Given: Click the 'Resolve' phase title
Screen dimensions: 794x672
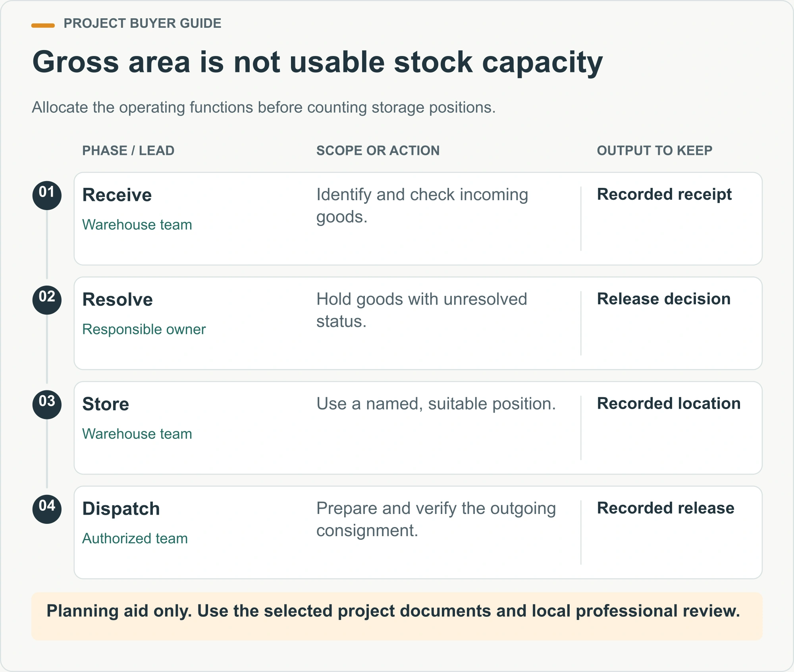Looking at the screenshot, I should coord(118,299).
